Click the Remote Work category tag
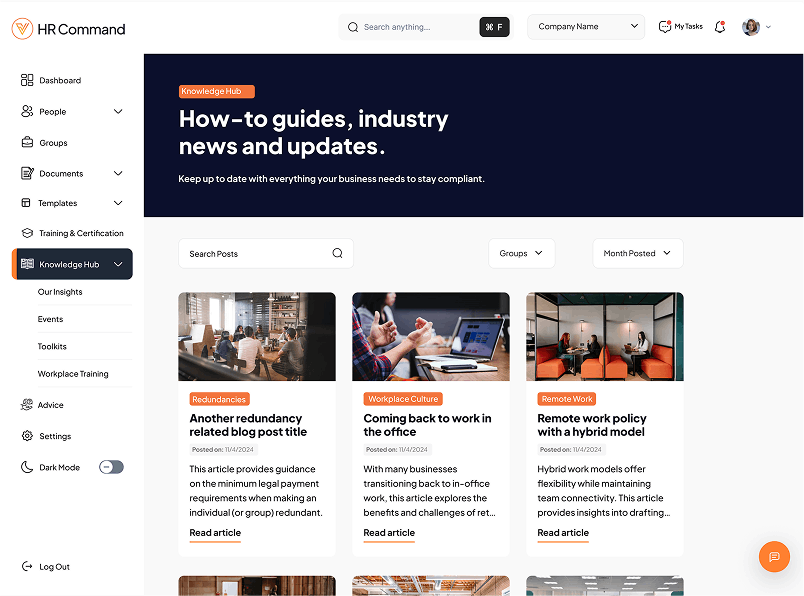The height and width of the screenshot is (596, 804). click(x=567, y=399)
